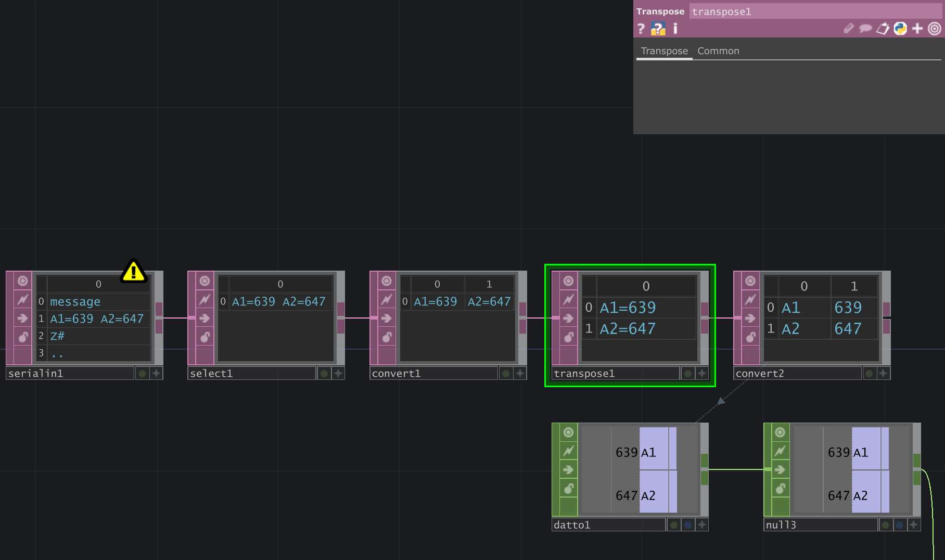The width and height of the screenshot is (945, 560).
Task: Click the clipboard copy parameters icon
Action: tap(883, 29)
